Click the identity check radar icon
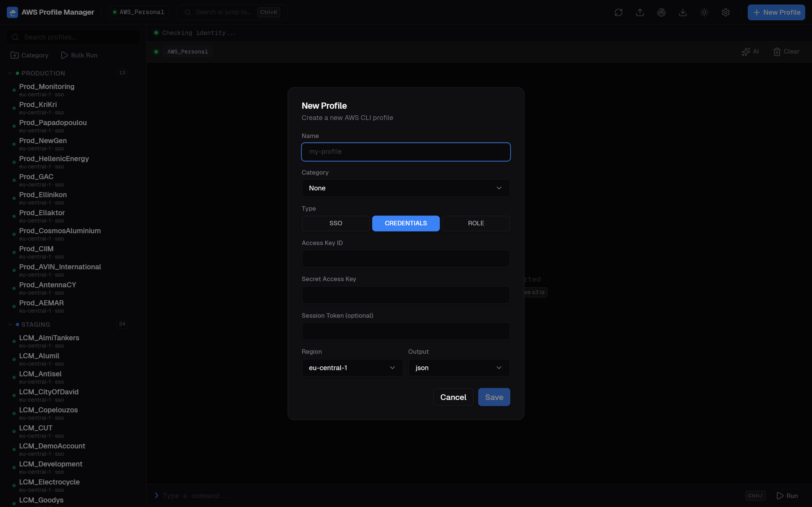Image resolution: width=812 pixels, height=507 pixels. (661, 12)
